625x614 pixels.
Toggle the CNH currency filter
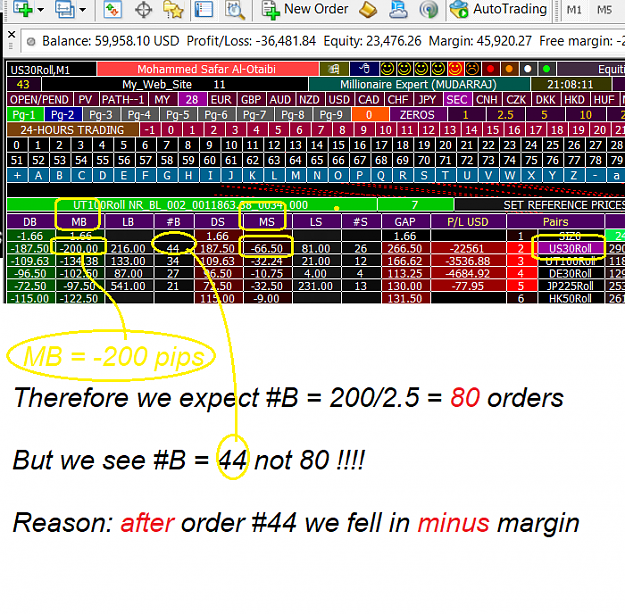(486, 99)
